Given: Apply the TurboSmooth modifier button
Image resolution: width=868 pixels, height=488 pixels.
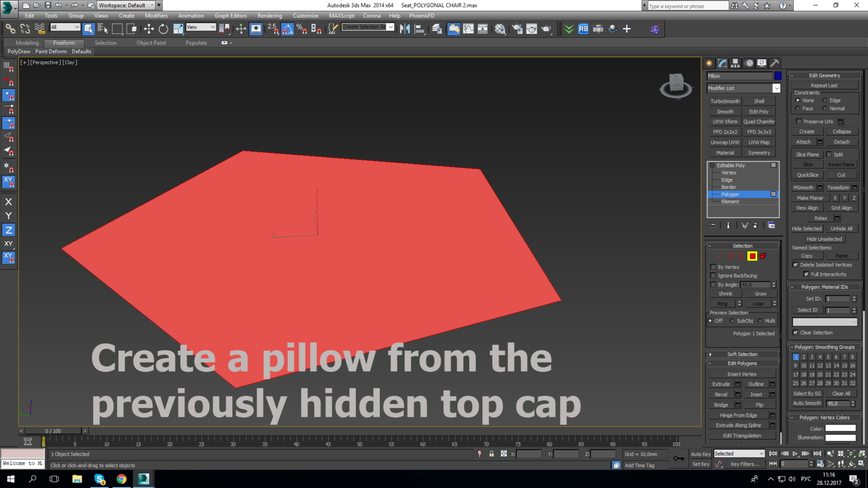Looking at the screenshot, I should pos(725,101).
